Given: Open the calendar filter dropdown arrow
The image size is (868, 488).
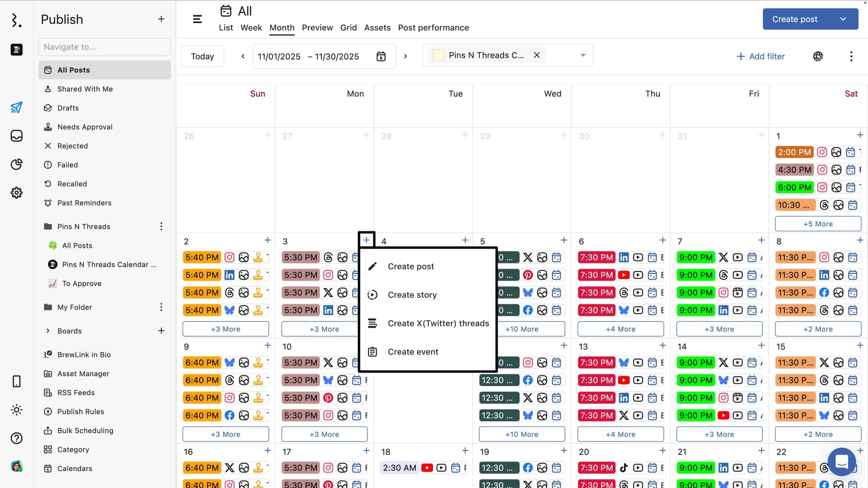Looking at the screenshot, I should (583, 55).
